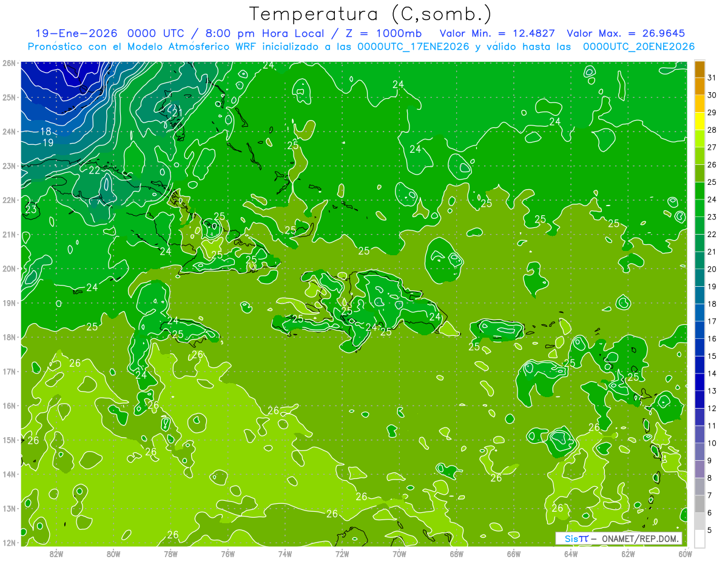Pick the orange colorbar segment between 30 and 31

[699, 86]
